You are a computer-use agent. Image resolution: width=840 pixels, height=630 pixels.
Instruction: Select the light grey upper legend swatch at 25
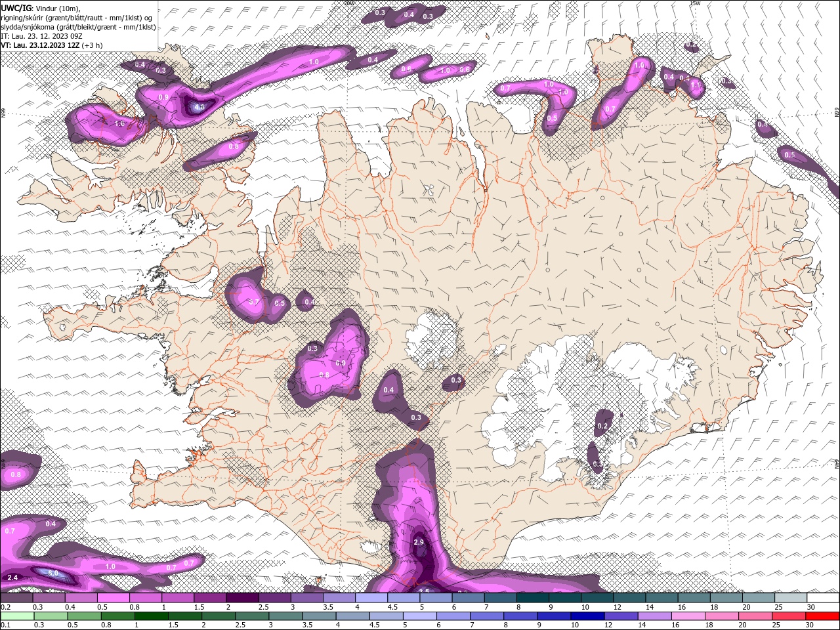[790, 598]
